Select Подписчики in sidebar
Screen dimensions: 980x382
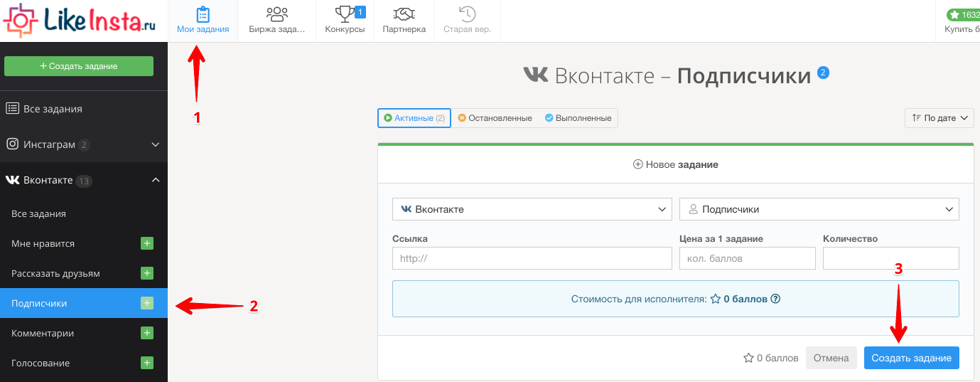pyautogui.click(x=84, y=303)
